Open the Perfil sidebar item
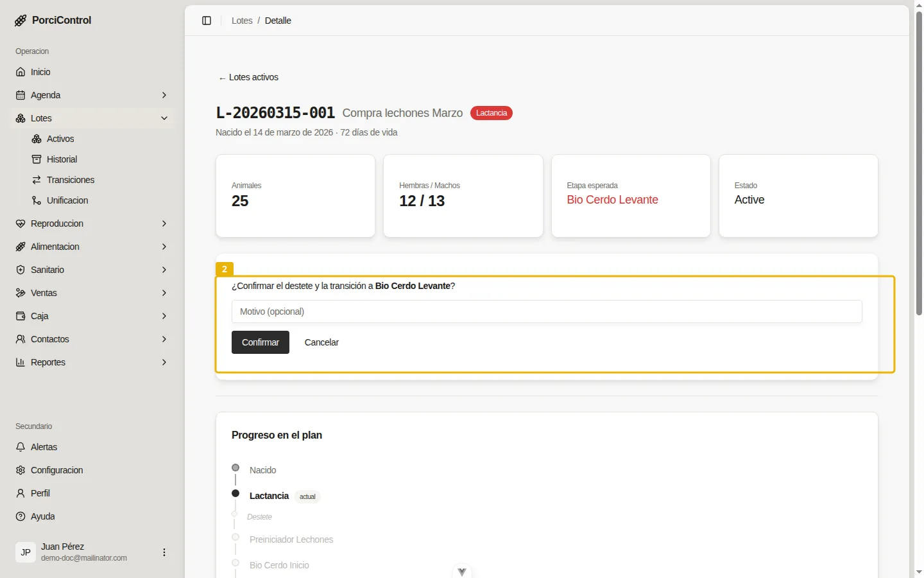Viewport: 924px width, 578px height. [x=92, y=493]
